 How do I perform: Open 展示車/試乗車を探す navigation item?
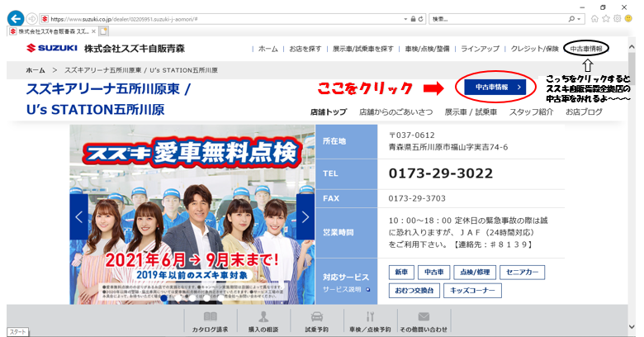click(x=363, y=49)
